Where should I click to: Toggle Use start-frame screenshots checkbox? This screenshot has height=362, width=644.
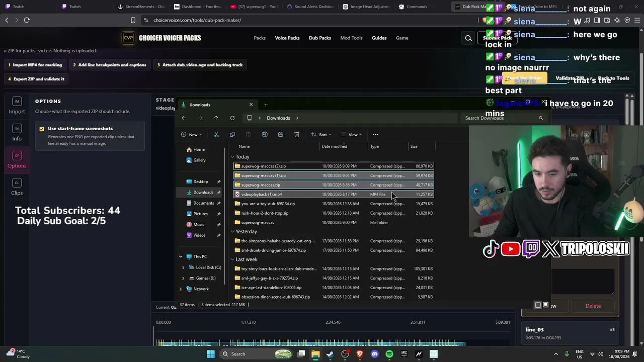[x=42, y=129]
